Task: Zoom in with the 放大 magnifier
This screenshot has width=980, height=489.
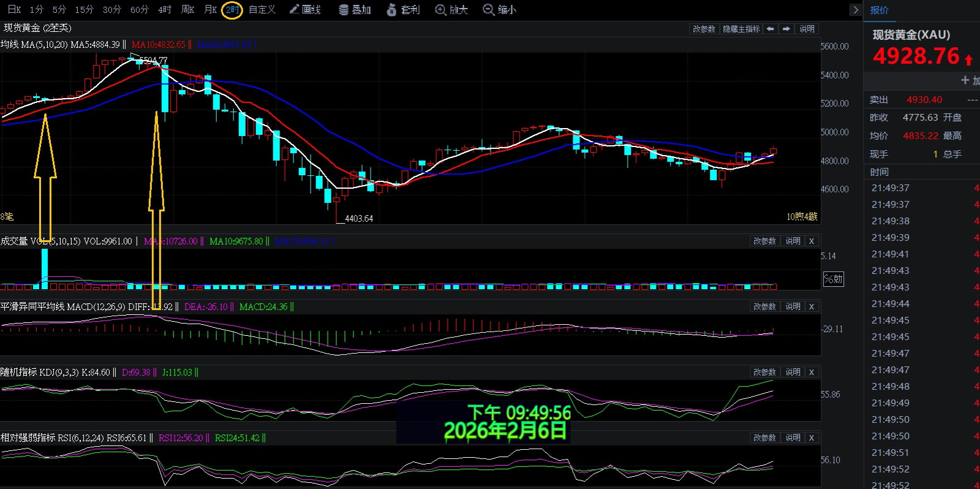Action: click(451, 10)
